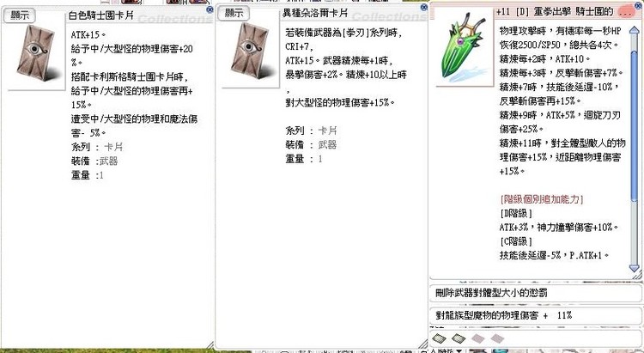The image size is (644, 353).
Task: Select the fourth empty pink card slot
Action: click(497, 338)
